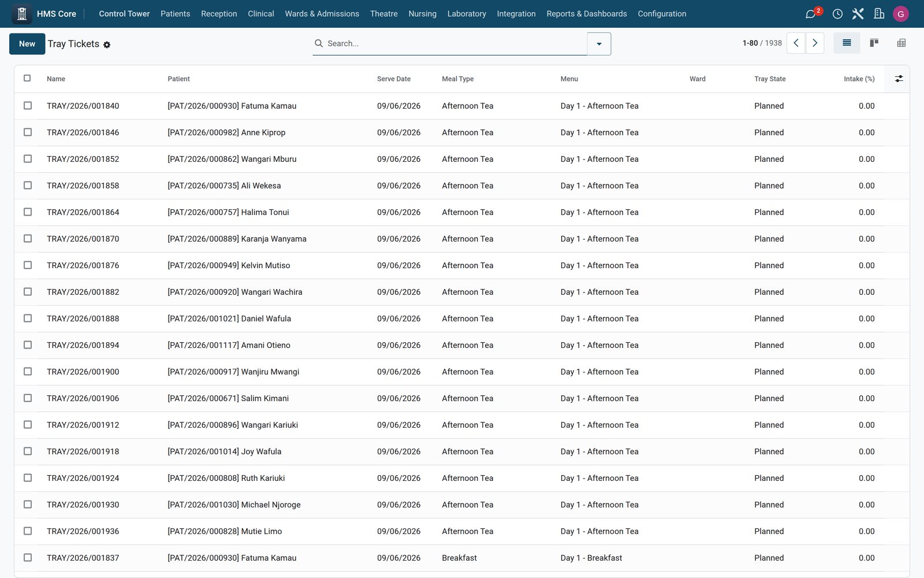The image size is (924, 578).
Task: Open the Wards & Admissions menu
Action: (x=322, y=14)
